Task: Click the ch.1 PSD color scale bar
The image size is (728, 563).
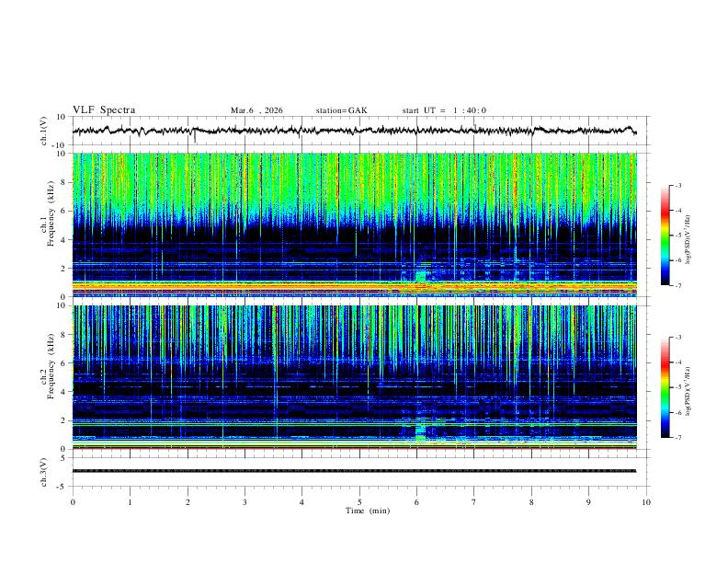Action: 665,236
